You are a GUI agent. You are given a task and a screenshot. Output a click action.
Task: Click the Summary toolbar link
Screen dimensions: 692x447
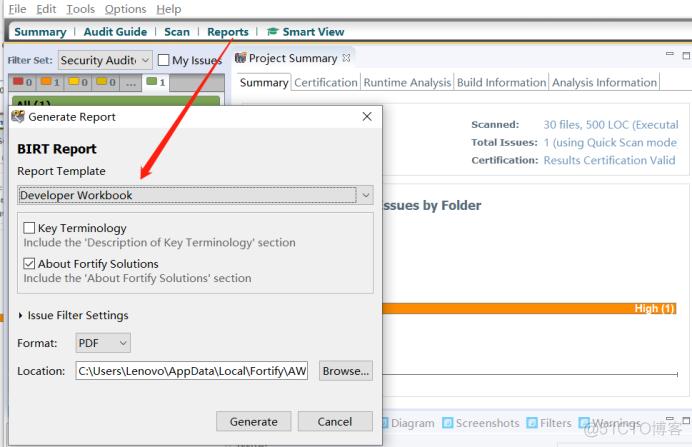point(40,32)
